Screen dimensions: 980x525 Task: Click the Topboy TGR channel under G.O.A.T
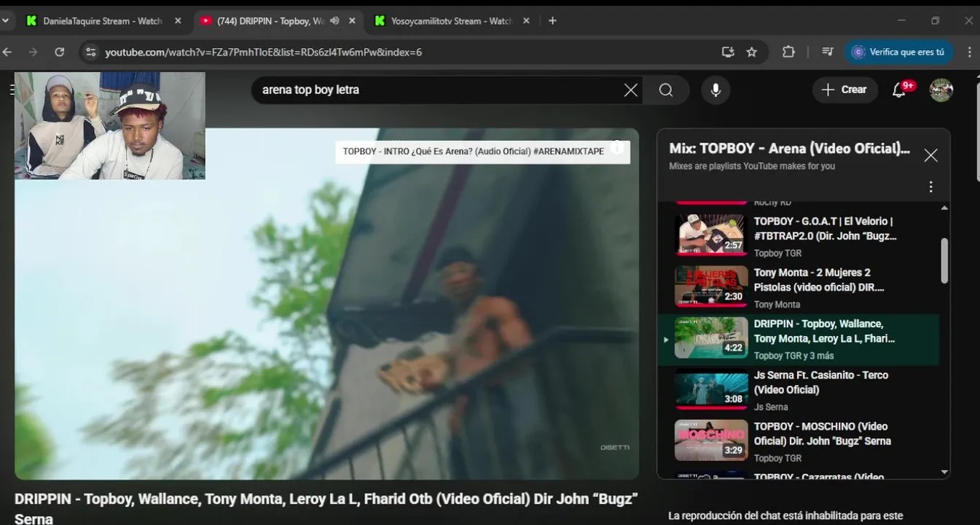777,253
